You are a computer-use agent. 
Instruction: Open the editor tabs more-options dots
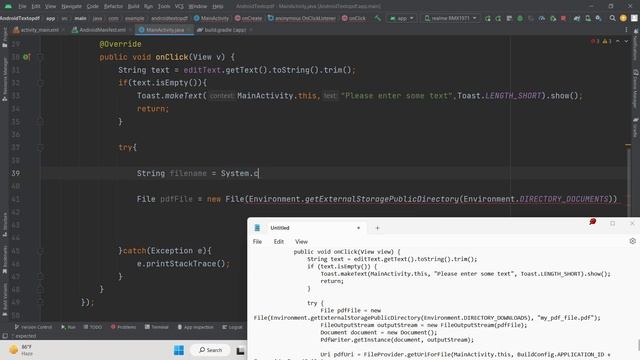tap(626, 30)
